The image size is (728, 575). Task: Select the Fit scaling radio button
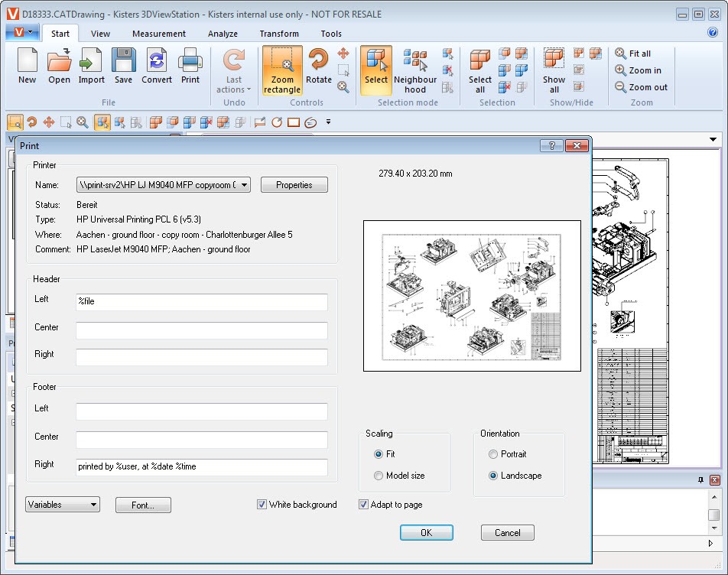(x=379, y=454)
